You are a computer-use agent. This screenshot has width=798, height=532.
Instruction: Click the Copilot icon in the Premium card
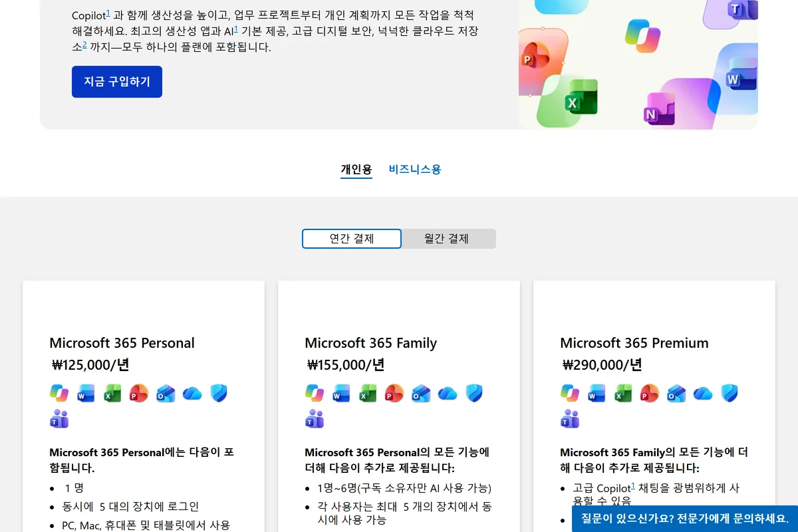[570, 393]
